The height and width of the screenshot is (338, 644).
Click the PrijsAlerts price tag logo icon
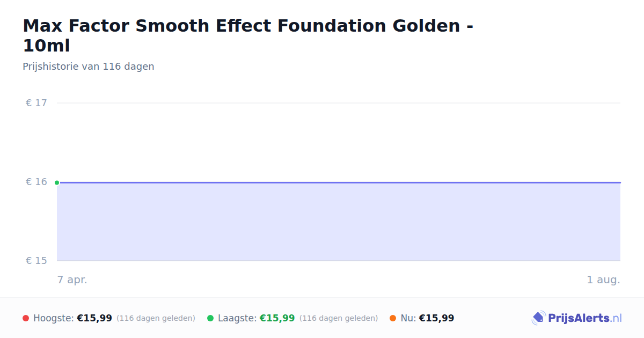(x=538, y=318)
